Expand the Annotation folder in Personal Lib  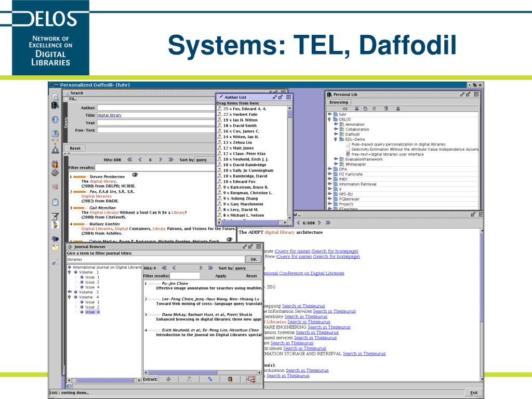click(x=336, y=125)
